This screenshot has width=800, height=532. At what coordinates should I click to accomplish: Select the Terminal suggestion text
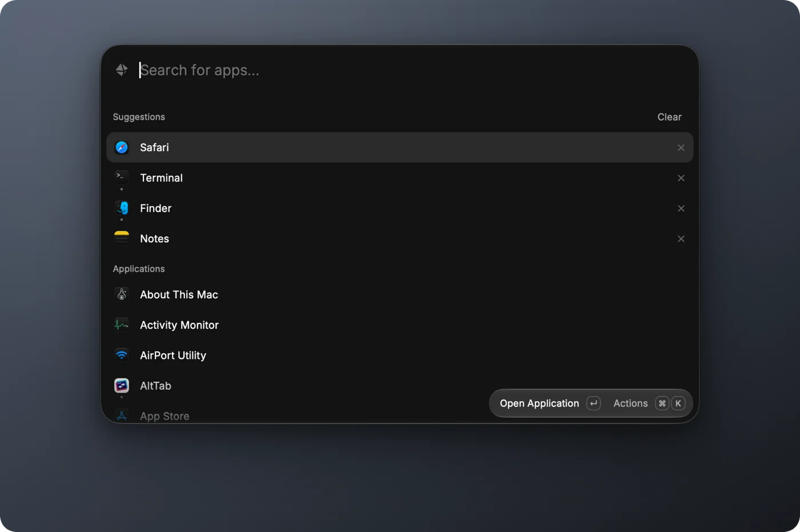pyautogui.click(x=161, y=178)
